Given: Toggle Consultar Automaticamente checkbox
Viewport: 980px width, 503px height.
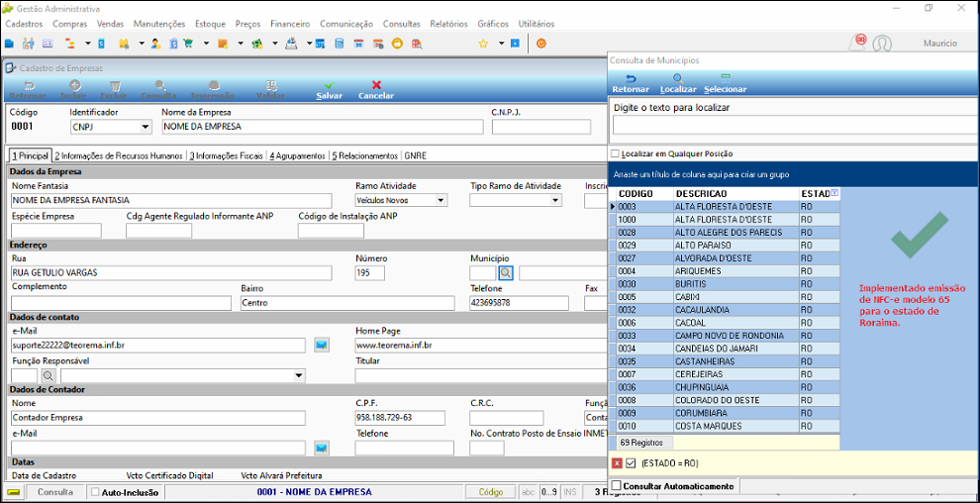Looking at the screenshot, I should (x=617, y=485).
